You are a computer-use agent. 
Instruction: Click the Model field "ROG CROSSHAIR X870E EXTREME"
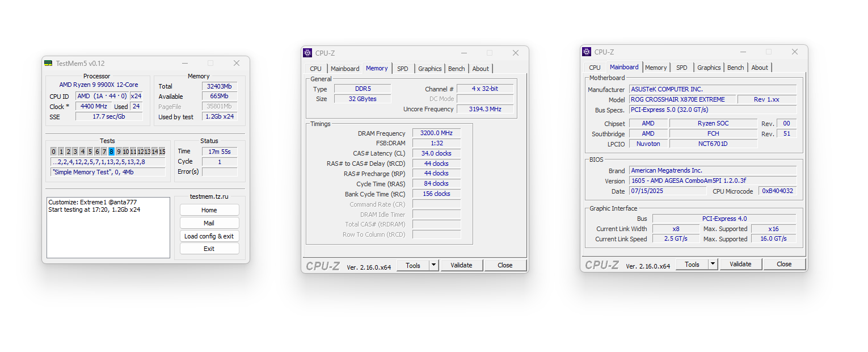click(x=682, y=99)
